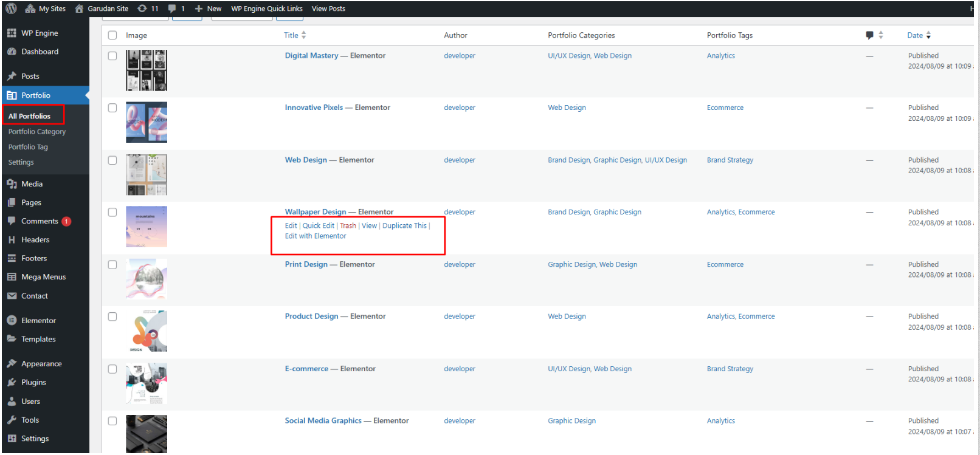Image resolution: width=980 pixels, height=455 pixels.
Task: Click the comments bubble icon in admin bar
Action: [173, 9]
